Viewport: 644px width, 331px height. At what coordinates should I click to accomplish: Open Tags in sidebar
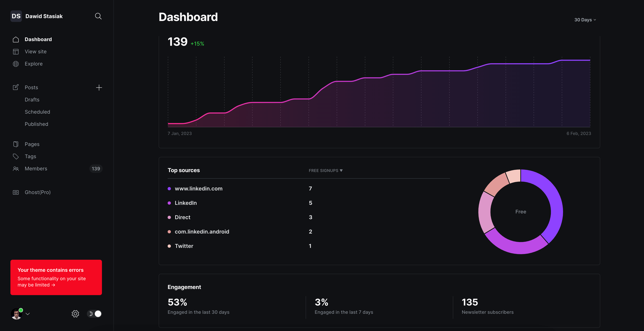tap(30, 157)
